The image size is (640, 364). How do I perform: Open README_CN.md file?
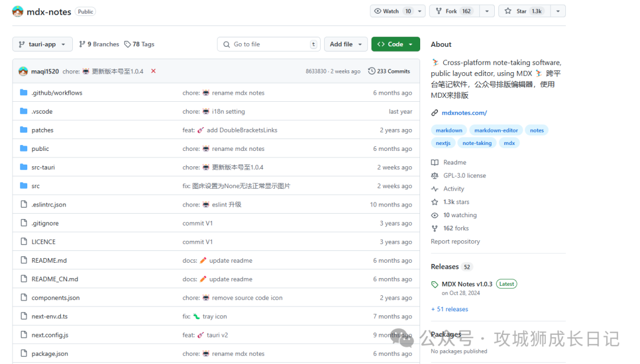[x=55, y=279]
